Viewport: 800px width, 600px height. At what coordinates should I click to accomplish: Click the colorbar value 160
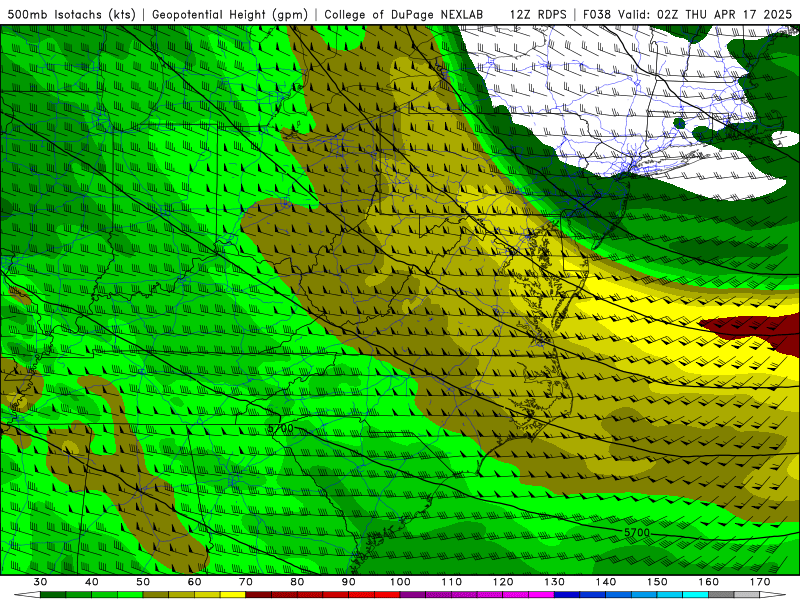709,582
